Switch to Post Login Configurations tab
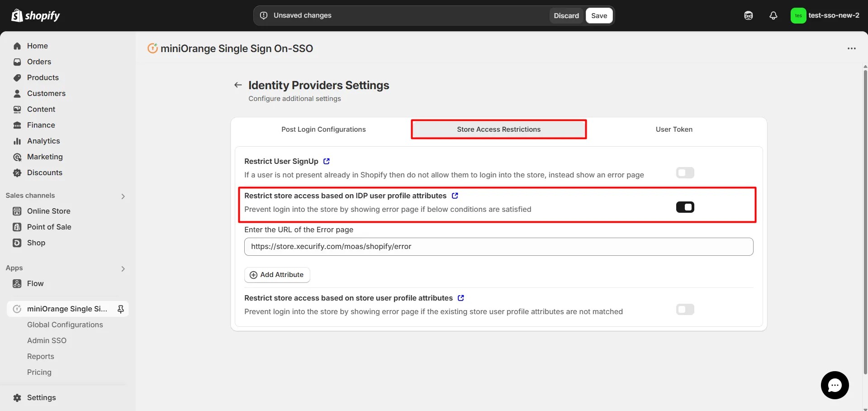 click(x=323, y=129)
